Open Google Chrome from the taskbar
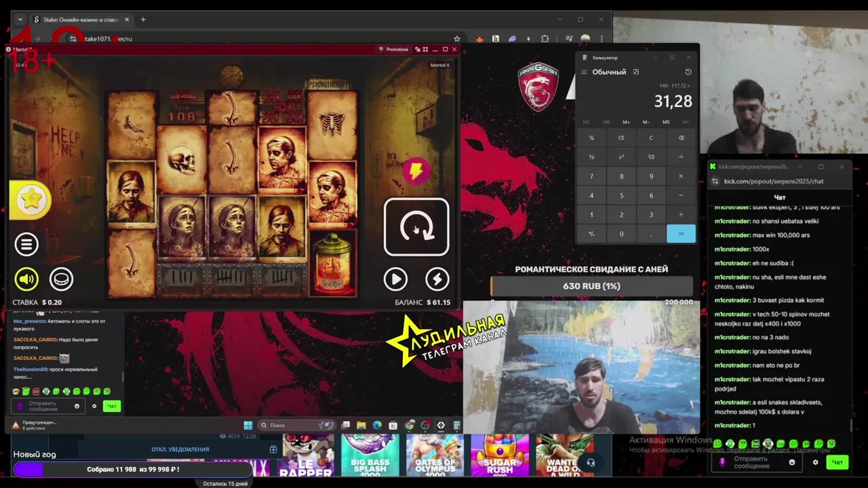Image resolution: width=868 pixels, height=488 pixels. [x=409, y=425]
